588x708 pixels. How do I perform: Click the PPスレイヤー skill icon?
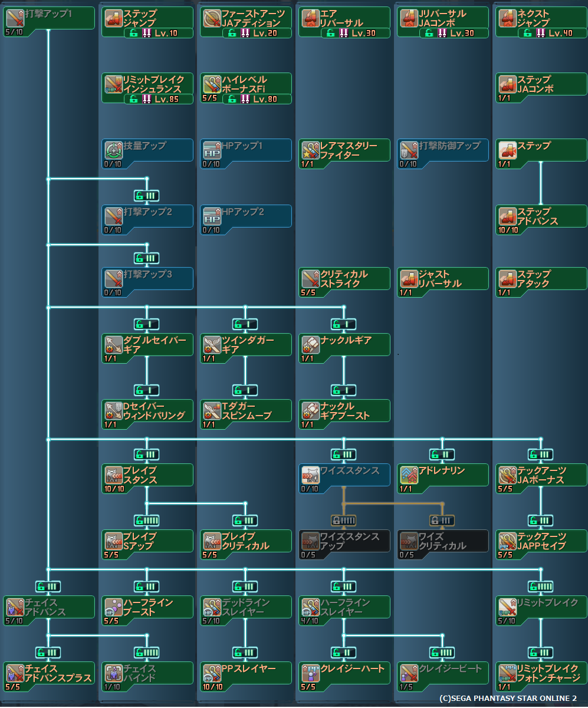[212, 673]
